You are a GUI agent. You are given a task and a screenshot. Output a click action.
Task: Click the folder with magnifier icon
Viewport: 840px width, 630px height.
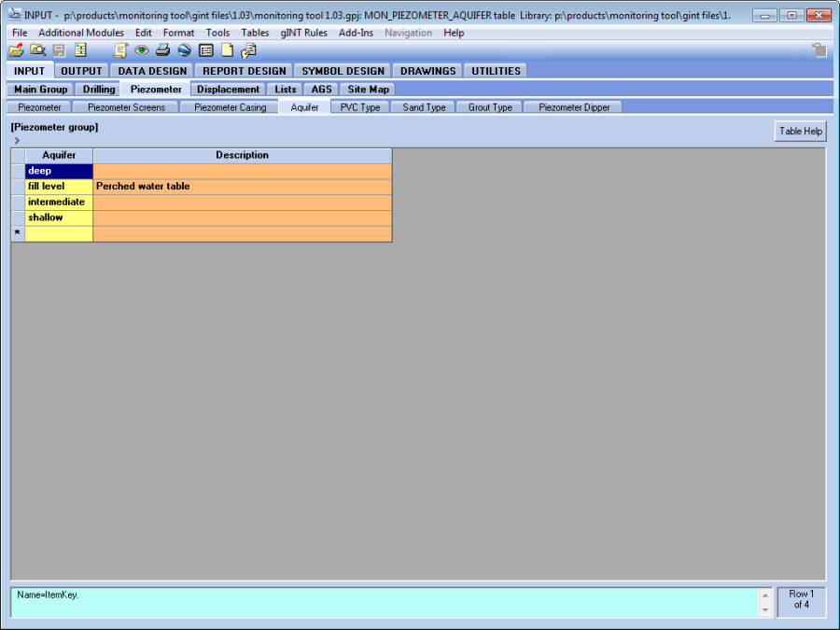click(37, 50)
